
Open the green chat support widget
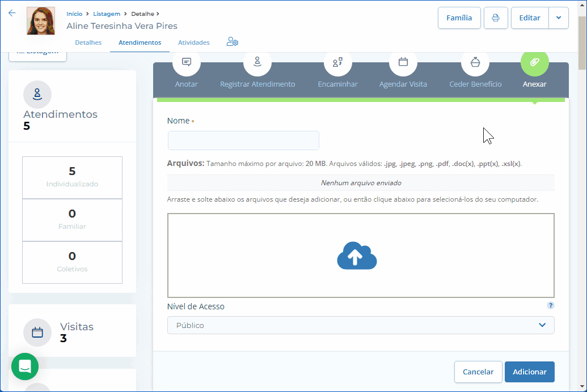pyautogui.click(x=25, y=367)
